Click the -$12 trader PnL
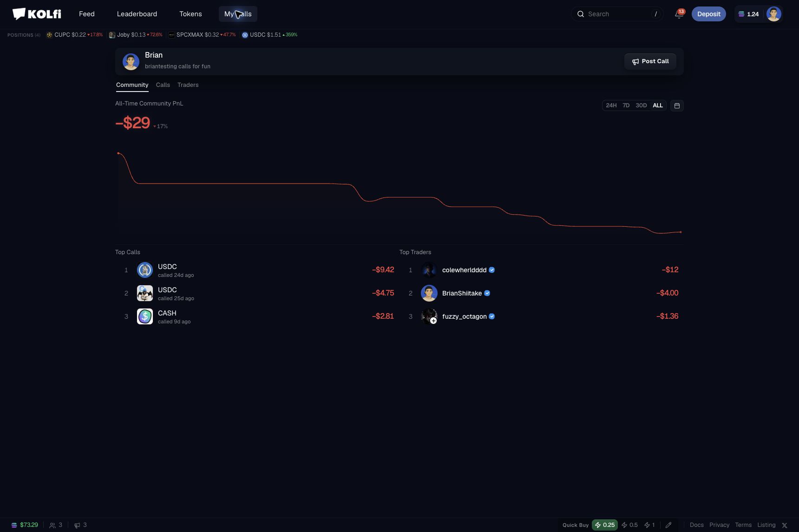Viewport: 799px width, 532px height. coord(670,270)
